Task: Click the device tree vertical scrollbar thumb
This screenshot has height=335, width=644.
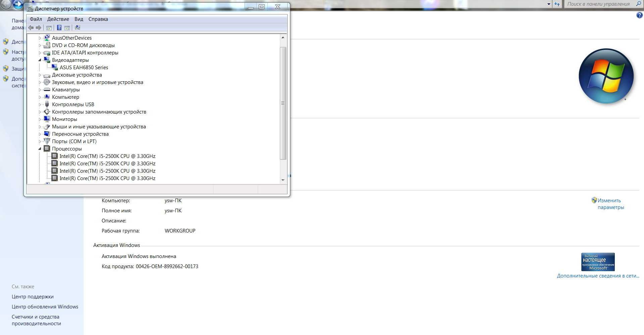Action: click(283, 103)
